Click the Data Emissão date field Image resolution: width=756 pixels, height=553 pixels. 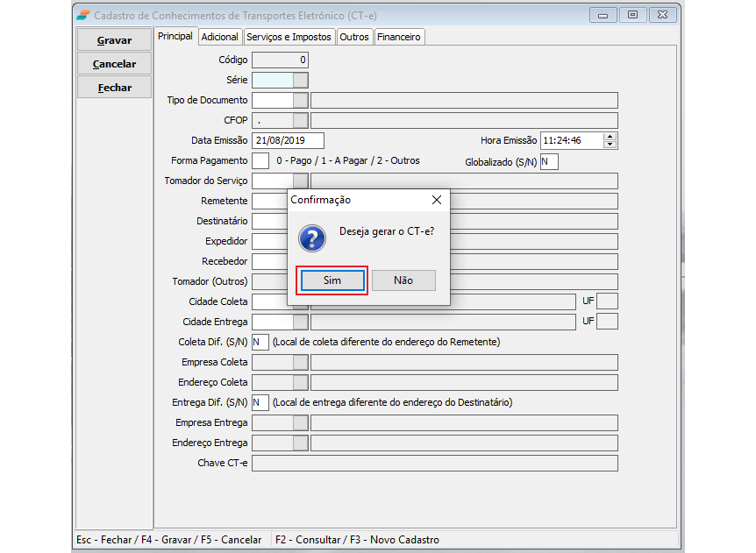[x=288, y=140]
